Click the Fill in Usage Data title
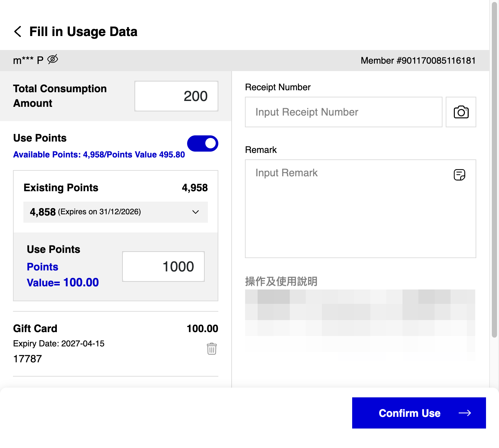 tap(83, 32)
